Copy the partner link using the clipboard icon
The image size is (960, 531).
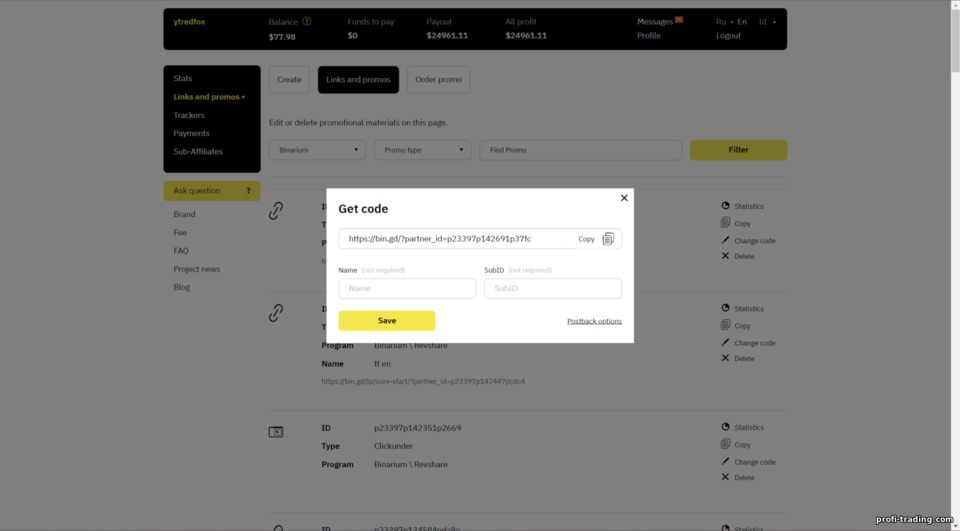608,239
